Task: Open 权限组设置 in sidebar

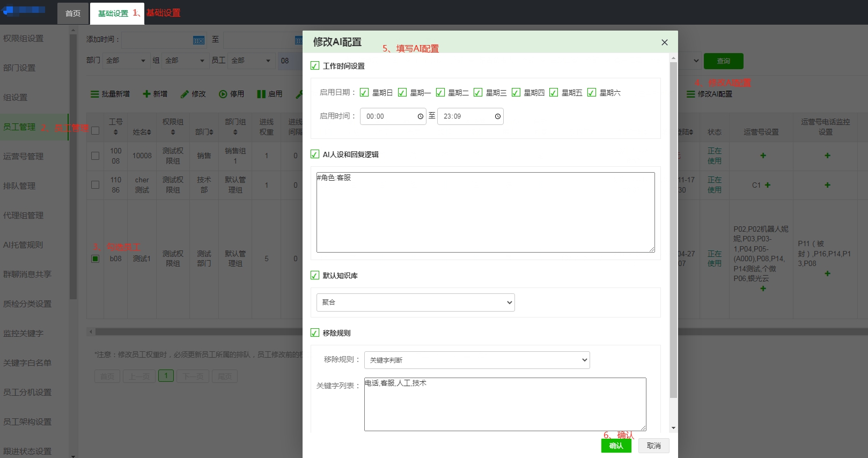Action: click(x=24, y=39)
